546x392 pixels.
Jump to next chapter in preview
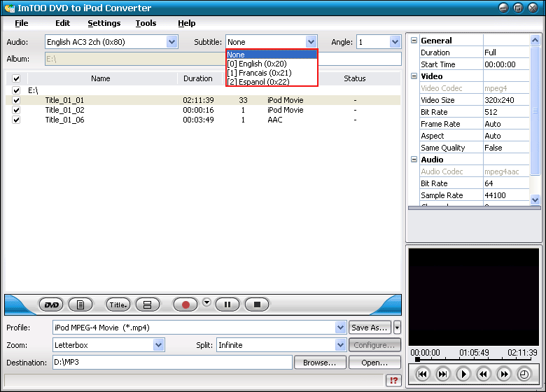click(442, 374)
